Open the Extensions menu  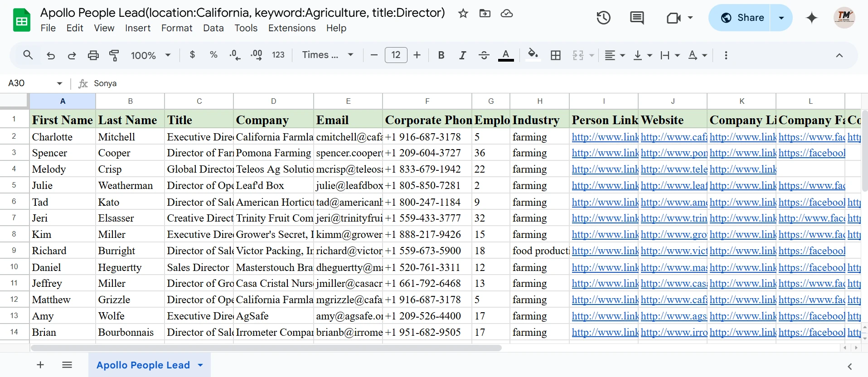[292, 28]
